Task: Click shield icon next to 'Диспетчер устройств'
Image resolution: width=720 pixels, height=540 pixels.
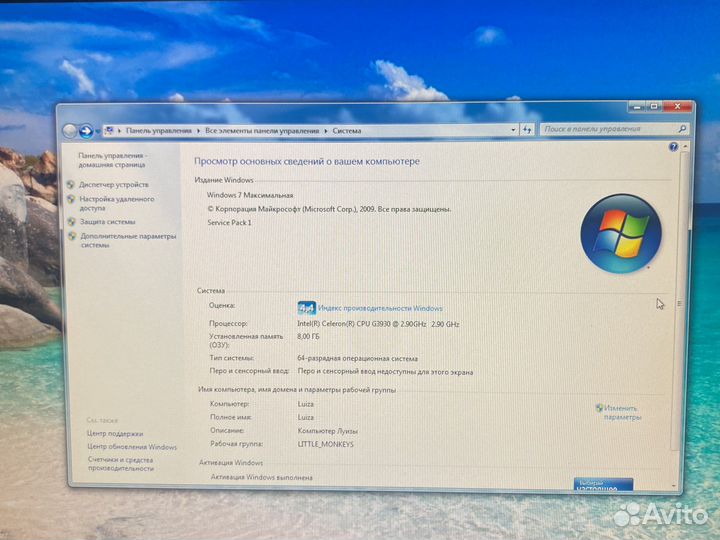Action: (x=70, y=185)
